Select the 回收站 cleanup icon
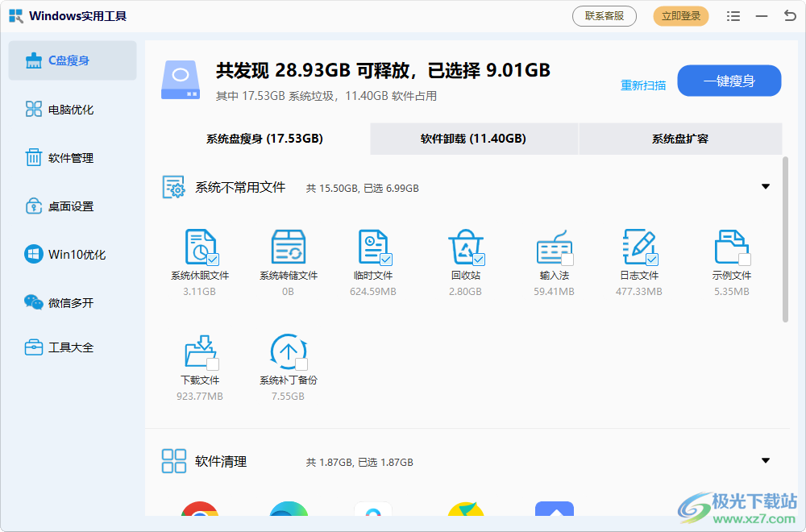This screenshot has height=532, width=806. coord(466,246)
